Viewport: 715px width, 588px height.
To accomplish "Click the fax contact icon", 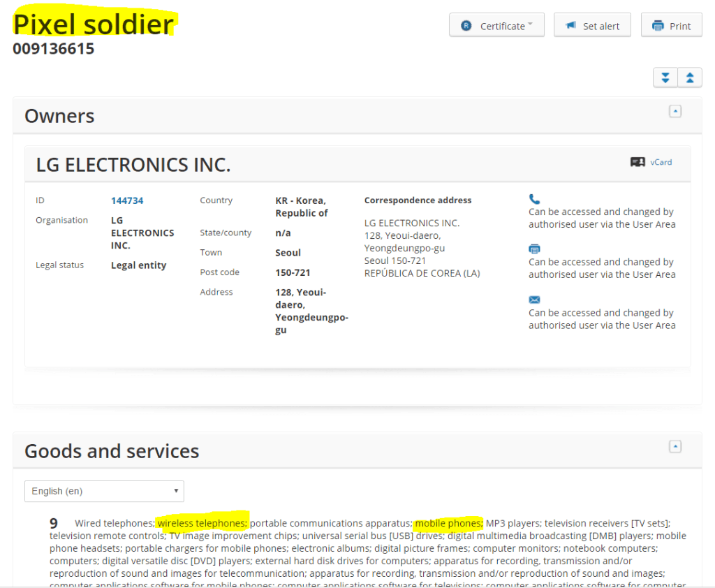I will click(x=534, y=249).
